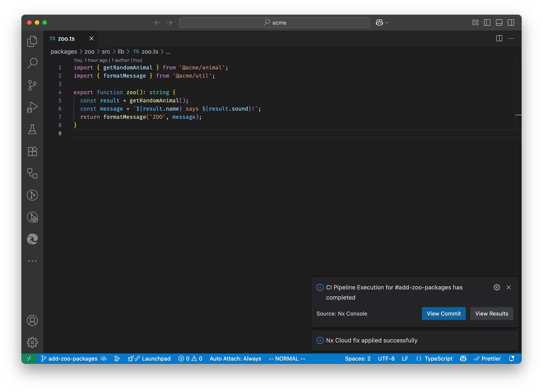Screen dimensions: 543x392
Task: Open the Microsoft Edge tools icon
Action: click(x=32, y=239)
